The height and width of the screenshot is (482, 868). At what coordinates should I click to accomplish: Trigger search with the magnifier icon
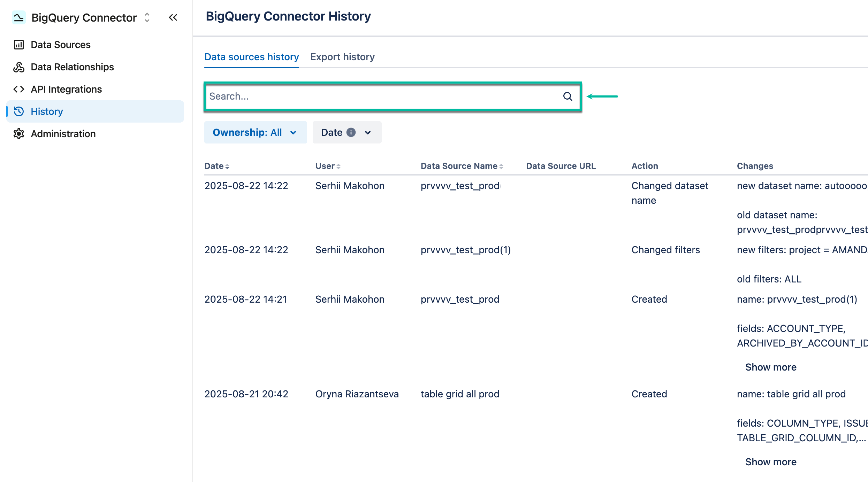click(567, 97)
